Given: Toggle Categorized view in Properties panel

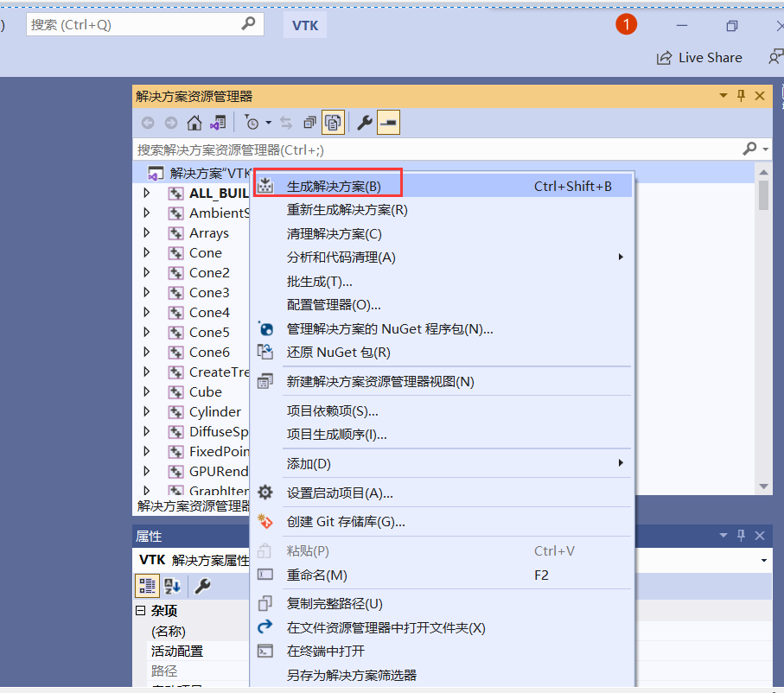Looking at the screenshot, I should (147, 586).
